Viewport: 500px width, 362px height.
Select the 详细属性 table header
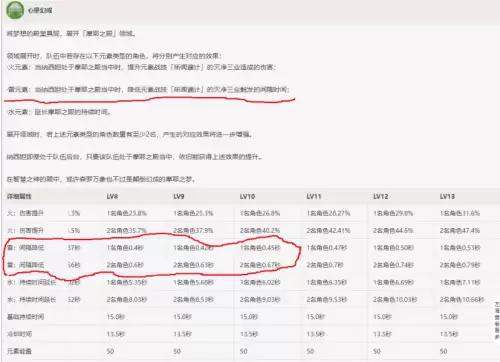tap(19, 196)
